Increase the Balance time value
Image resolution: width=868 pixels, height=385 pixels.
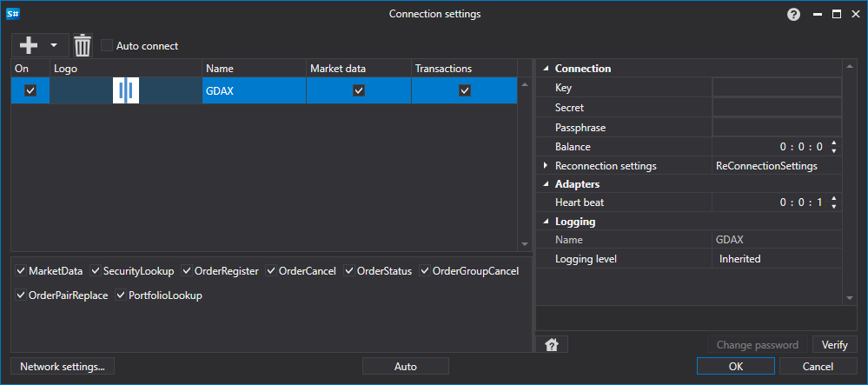833,143
